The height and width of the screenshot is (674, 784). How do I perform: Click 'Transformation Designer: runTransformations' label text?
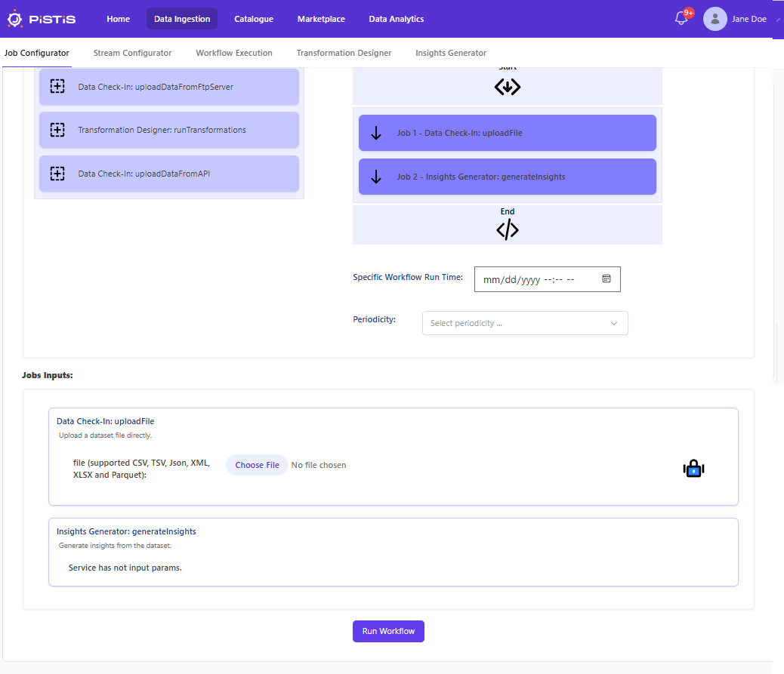click(162, 130)
